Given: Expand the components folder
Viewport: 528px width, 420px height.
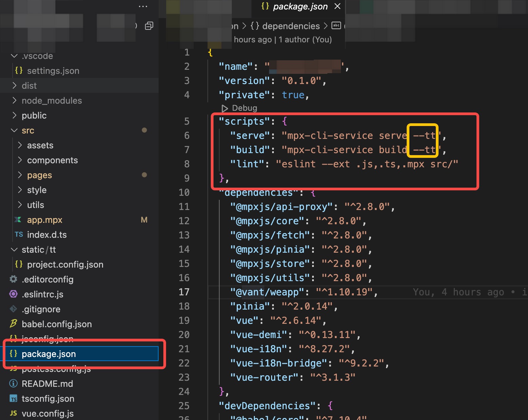Looking at the screenshot, I should click(x=20, y=160).
